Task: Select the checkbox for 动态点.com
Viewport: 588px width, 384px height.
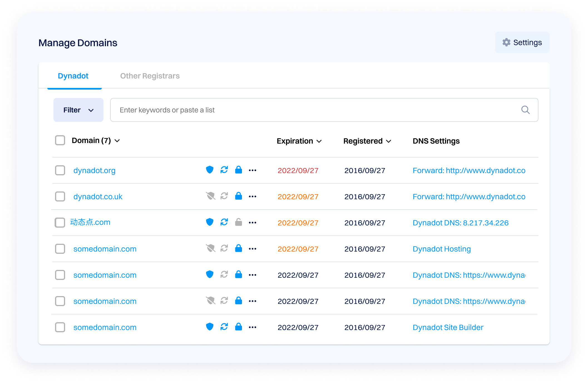Action: (60, 223)
